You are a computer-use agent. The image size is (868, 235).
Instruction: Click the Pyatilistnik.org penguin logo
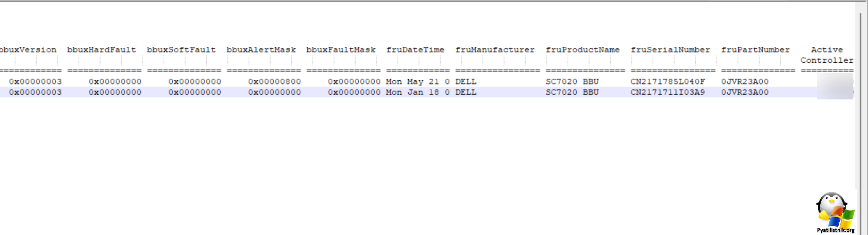[x=835, y=210]
